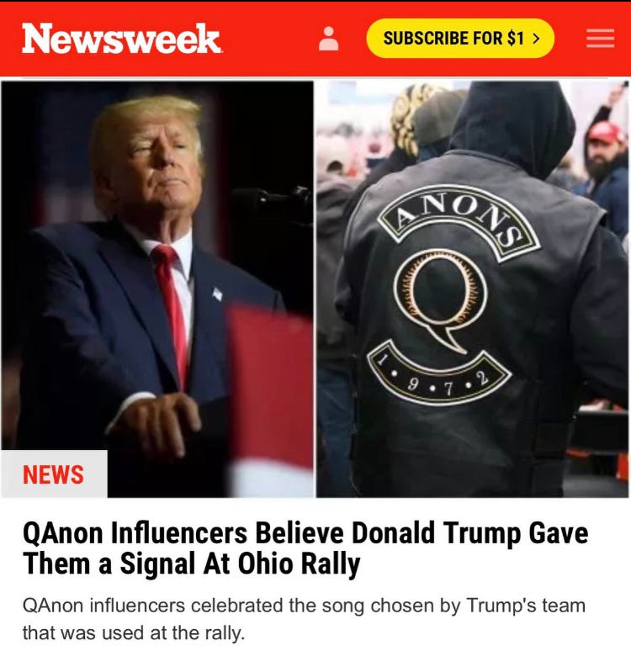The height and width of the screenshot is (672, 631).
Task: Open the hamburger menu in header
Action: [x=600, y=38]
